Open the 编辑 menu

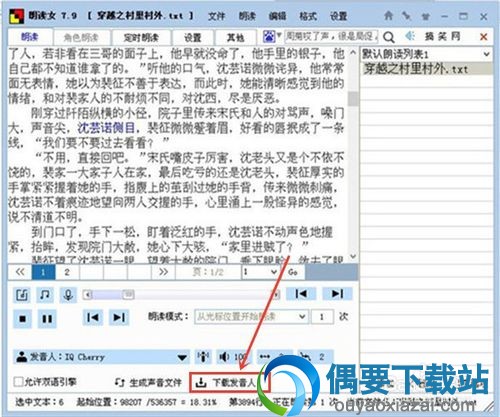pyautogui.click(x=277, y=16)
